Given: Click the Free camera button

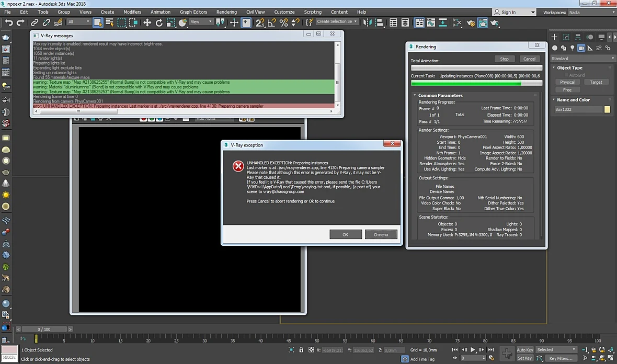Looking at the screenshot, I should (567, 90).
